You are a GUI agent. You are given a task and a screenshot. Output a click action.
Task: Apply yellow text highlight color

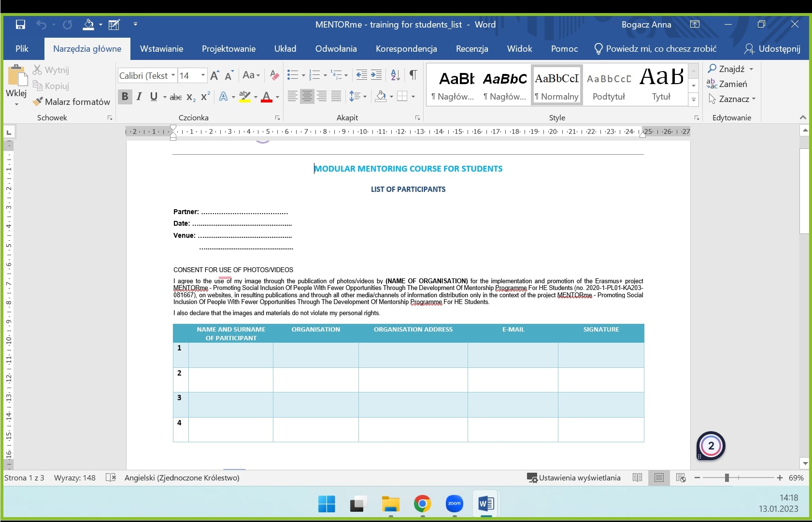click(x=244, y=97)
